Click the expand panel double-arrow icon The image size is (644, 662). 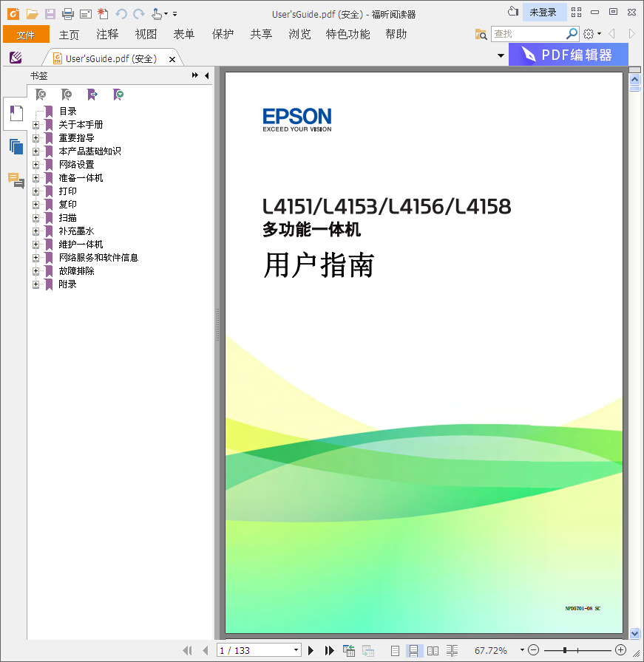194,75
